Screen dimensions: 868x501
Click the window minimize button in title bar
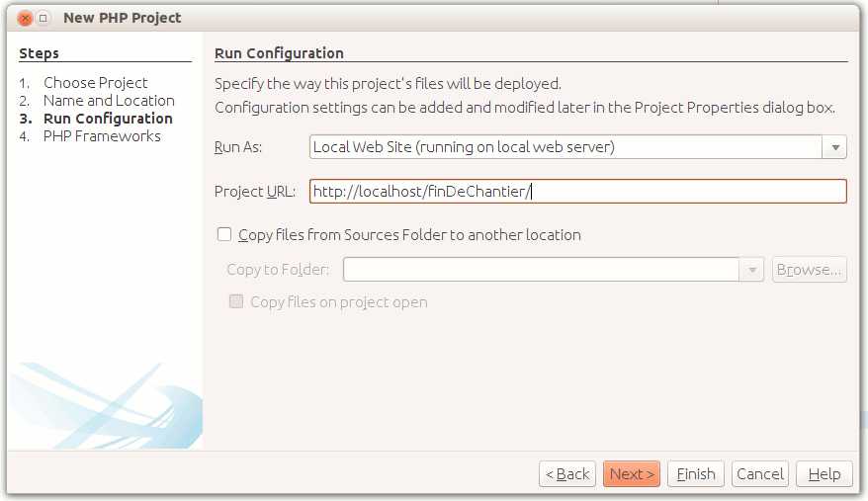point(43,18)
